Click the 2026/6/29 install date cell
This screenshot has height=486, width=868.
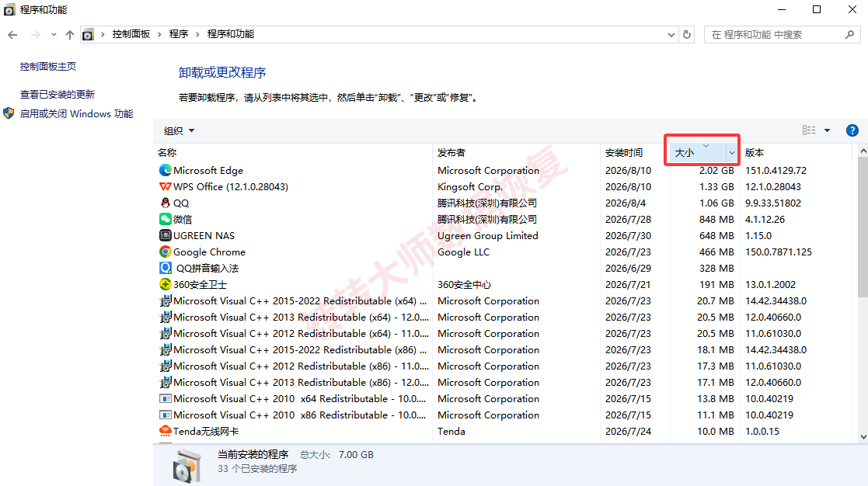pos(628,268)
